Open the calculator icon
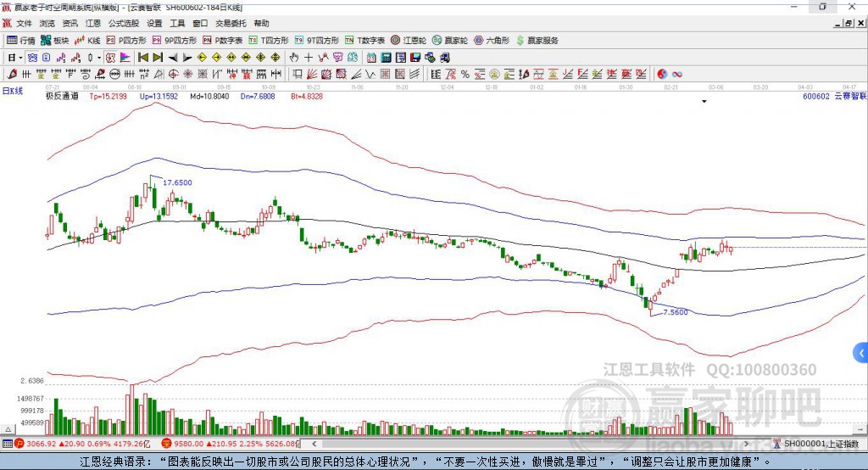This screenshot has width=868, height=470. [386, 58]
